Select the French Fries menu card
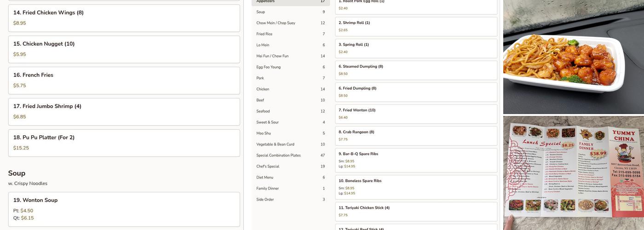This screenshot has width=644, height=230. 124,80
